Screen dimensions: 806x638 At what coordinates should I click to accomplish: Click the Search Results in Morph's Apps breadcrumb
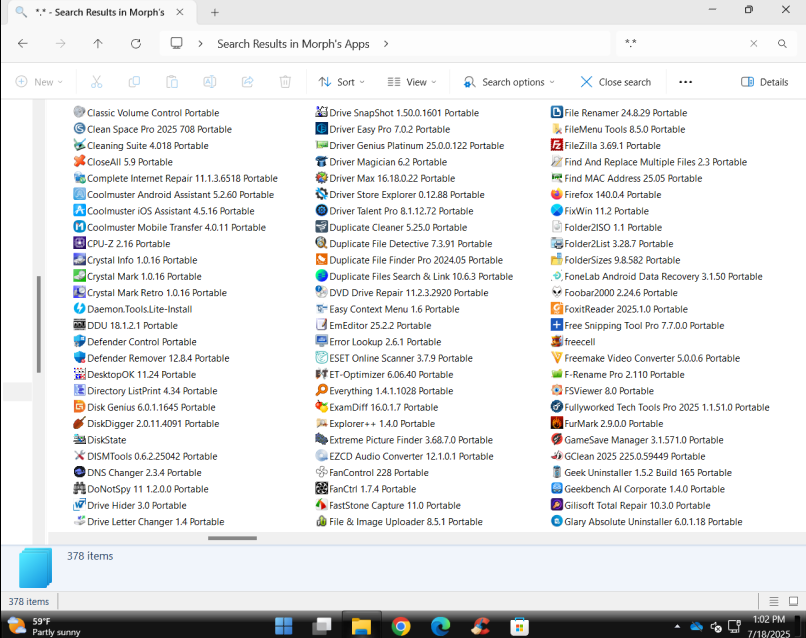[x=293, y=44]
